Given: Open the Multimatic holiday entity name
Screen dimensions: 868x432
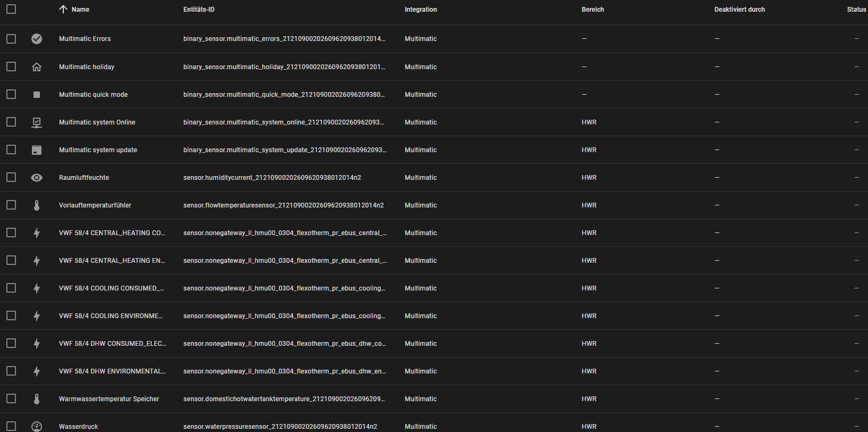Looking at the screenshot, I should [87, 67].
